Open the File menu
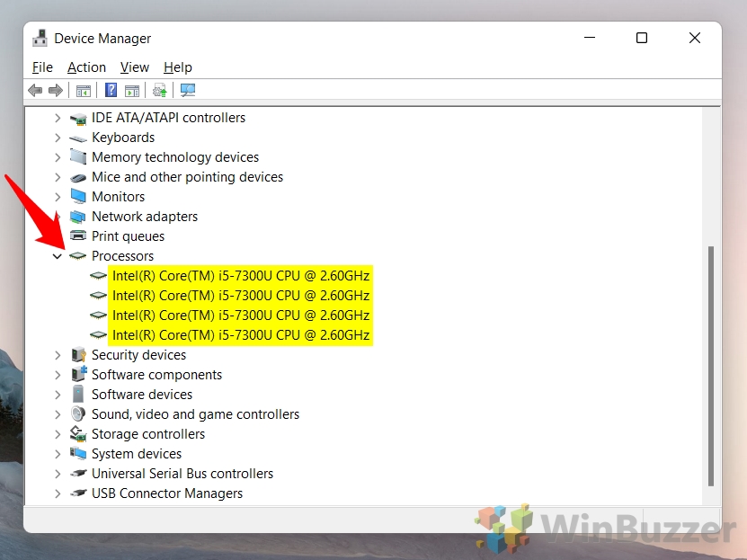The image size is (747, 560). coord(42,67)
